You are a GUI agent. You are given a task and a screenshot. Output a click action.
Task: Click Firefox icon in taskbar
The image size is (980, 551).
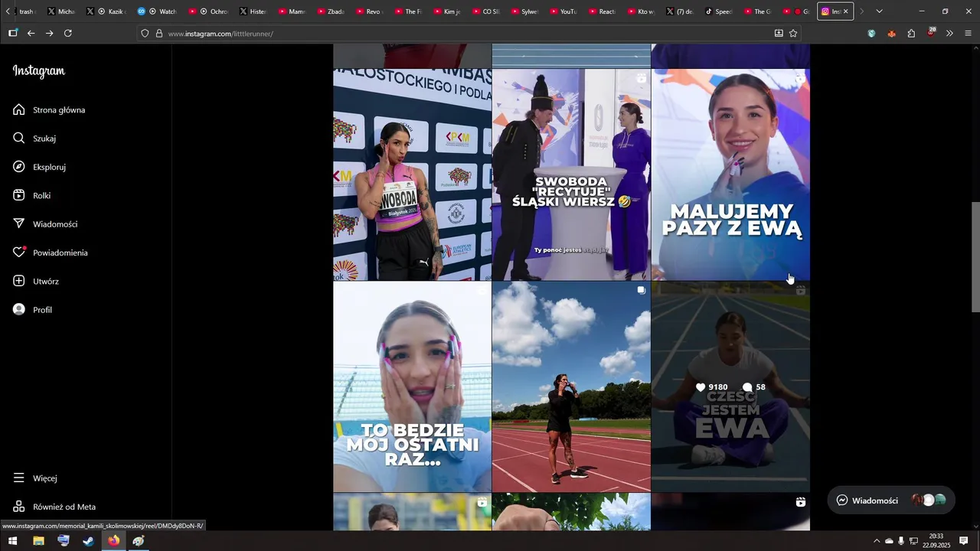coord(113,541)
